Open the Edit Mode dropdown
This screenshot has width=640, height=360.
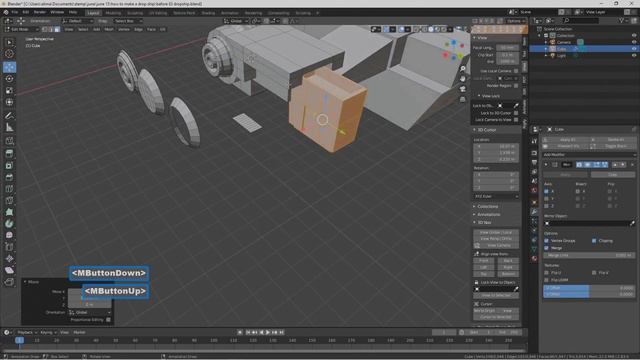coord(22,29)
